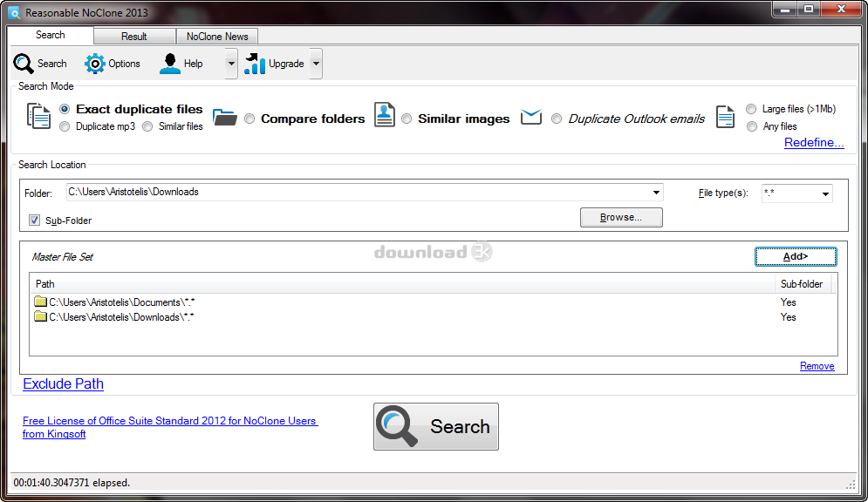
Task: Select Duplicate mp3 radio button
Action: point(65,126)
